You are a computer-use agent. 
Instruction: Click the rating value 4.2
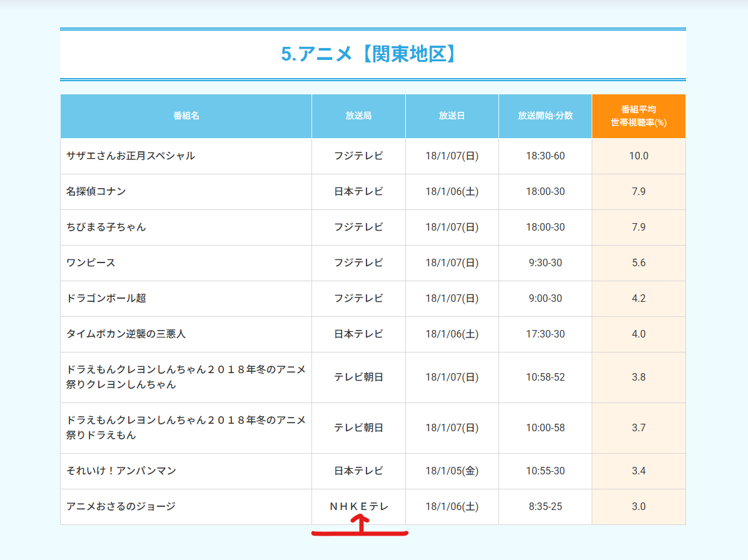click(639, 298)
